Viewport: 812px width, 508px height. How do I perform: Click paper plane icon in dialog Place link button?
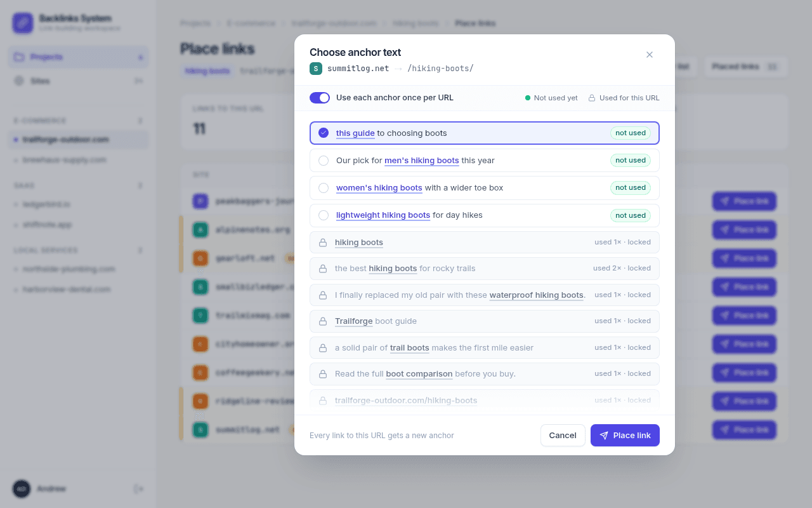tap(604, 436)
